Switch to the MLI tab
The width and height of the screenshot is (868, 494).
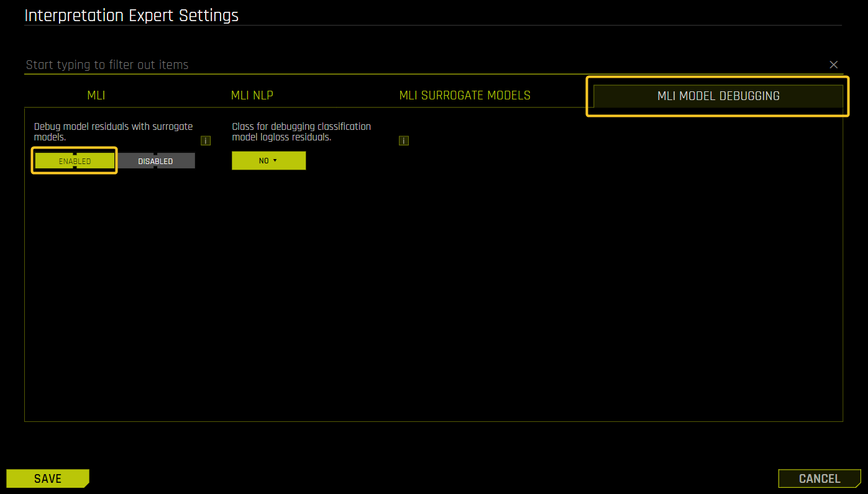pyautogui.click(x=96, y=95)
